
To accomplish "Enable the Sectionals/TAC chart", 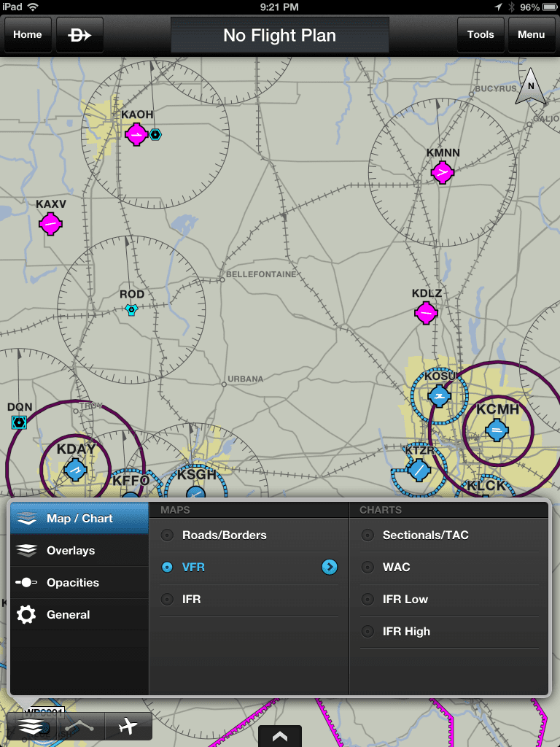I will coord(425,535).
